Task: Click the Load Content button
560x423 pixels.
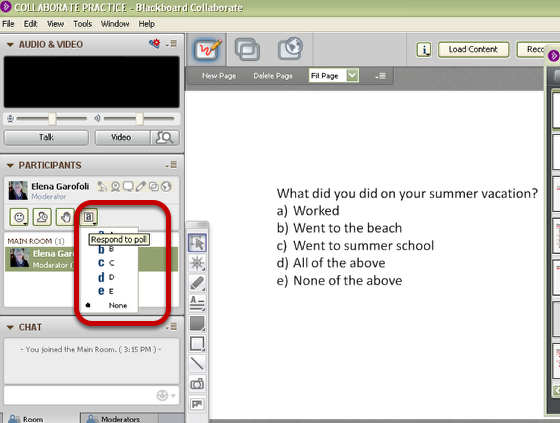Action: pyautogui.click(x=473, y=49)
